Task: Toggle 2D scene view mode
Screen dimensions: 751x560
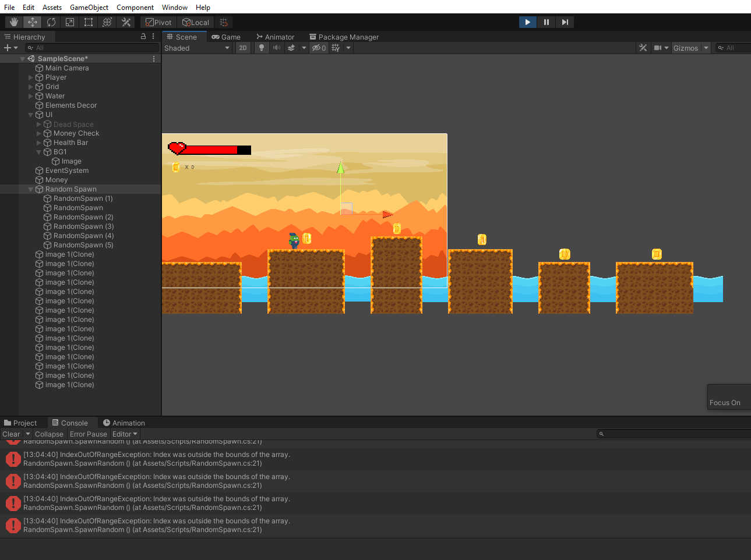Action: [243, 48]
